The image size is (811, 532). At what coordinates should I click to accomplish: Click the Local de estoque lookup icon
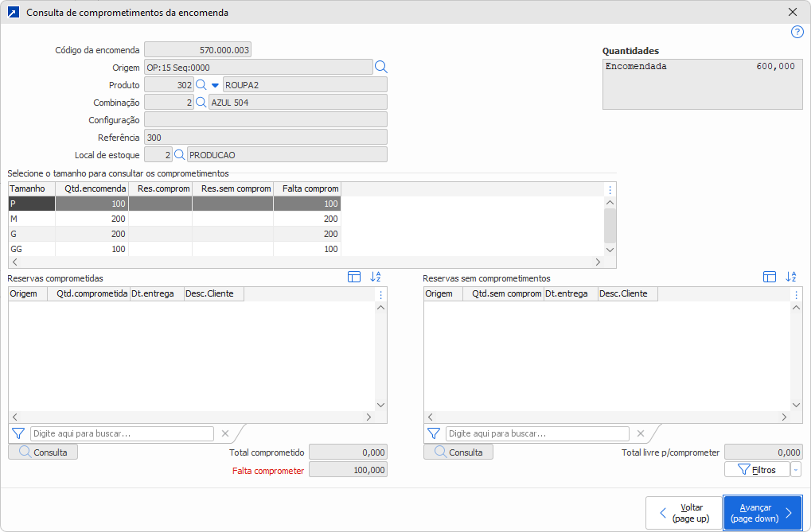coord(180,154)
